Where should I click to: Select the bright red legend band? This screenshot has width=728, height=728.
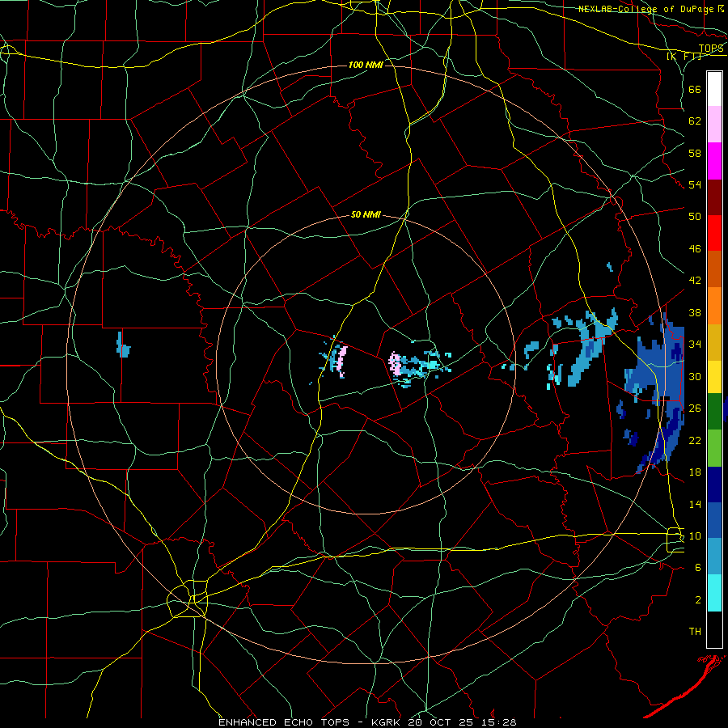click(x=714, y=233)
